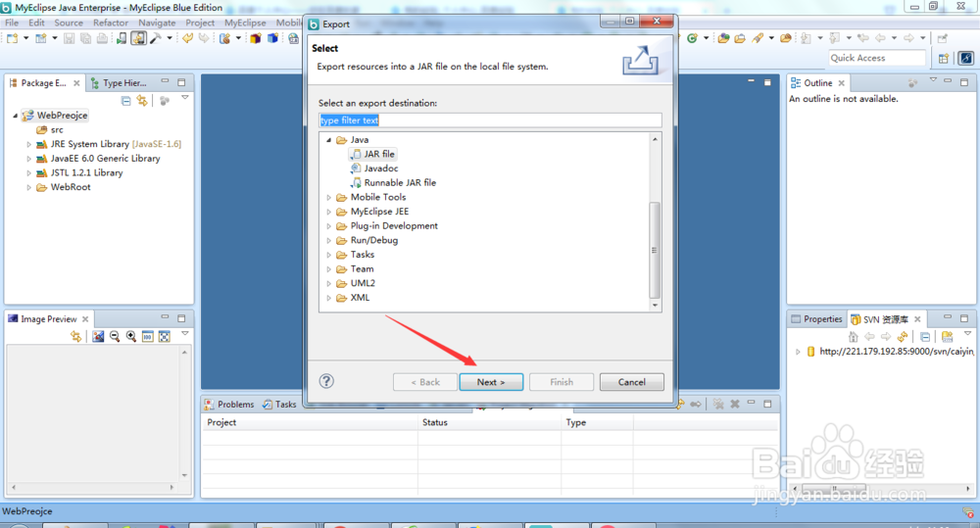Click the Save All toolbar icon
The width and height of the screenshot is (980, 528).
85,39
